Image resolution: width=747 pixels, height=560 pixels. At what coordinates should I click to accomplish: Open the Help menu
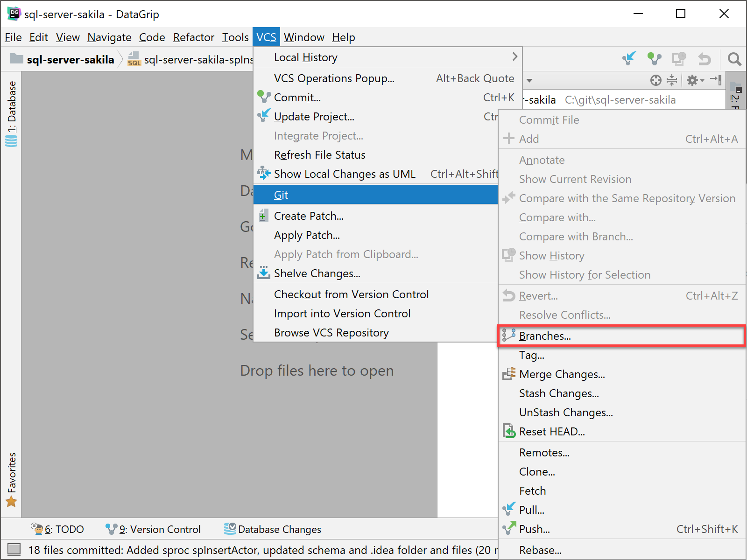tap(344, 37)
